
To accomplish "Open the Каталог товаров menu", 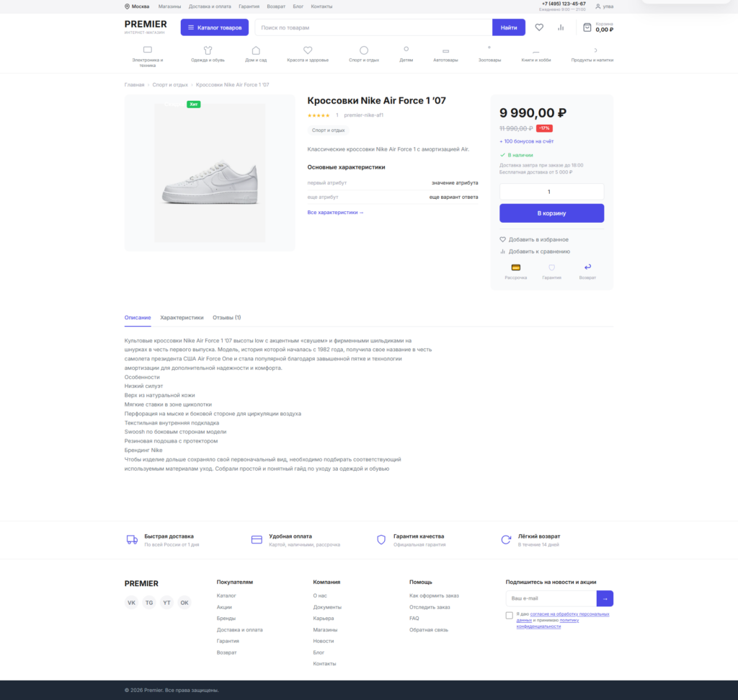I will click(x=215, y=27).
